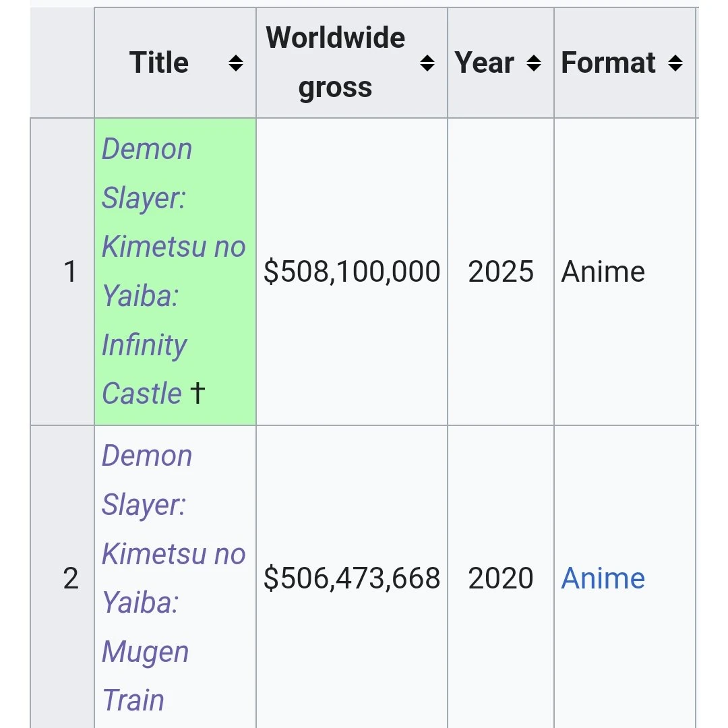
Task: Toggle Title sorting to descending order
Action: click(x=235, y=62)
